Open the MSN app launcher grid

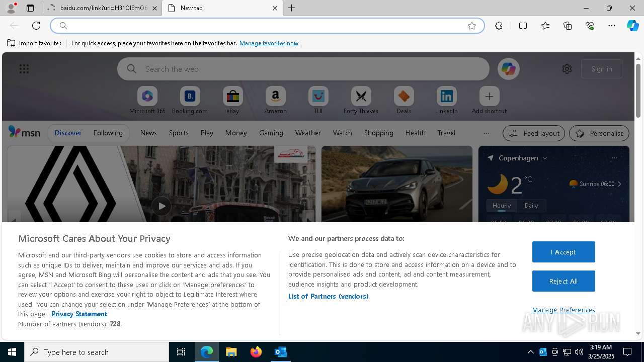(x=24, y=69)
